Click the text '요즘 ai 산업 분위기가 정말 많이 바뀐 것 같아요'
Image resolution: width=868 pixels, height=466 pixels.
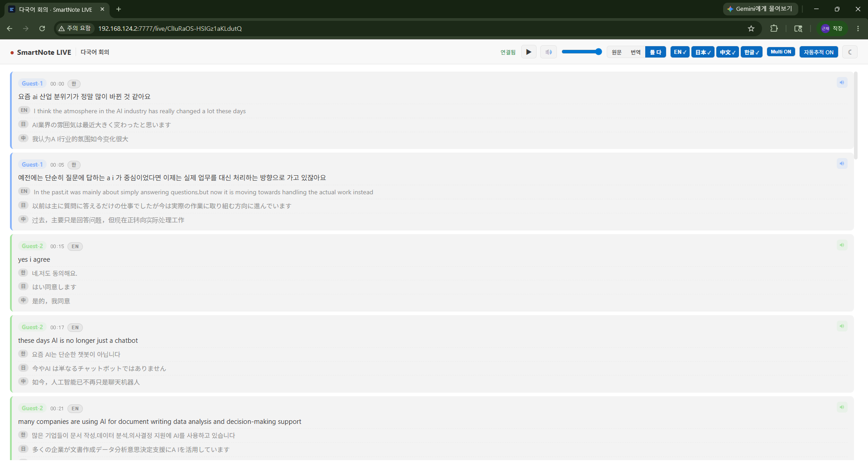click(84, 96)
